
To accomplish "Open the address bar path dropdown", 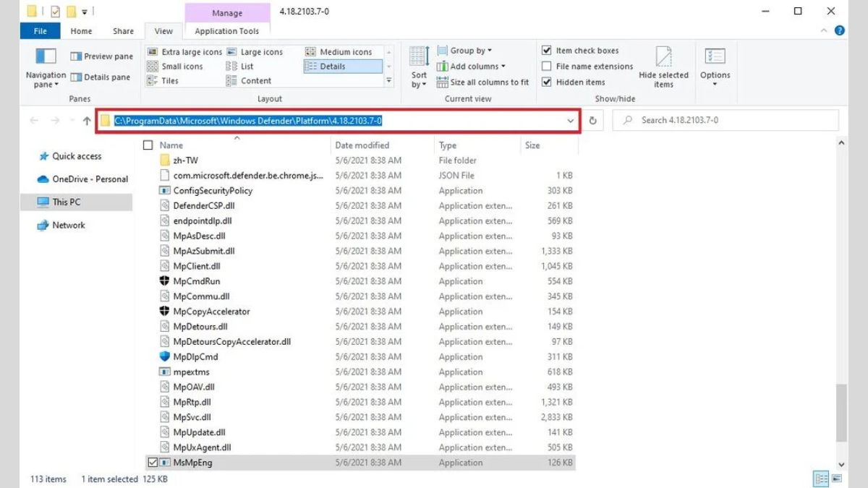I will 571,121.
